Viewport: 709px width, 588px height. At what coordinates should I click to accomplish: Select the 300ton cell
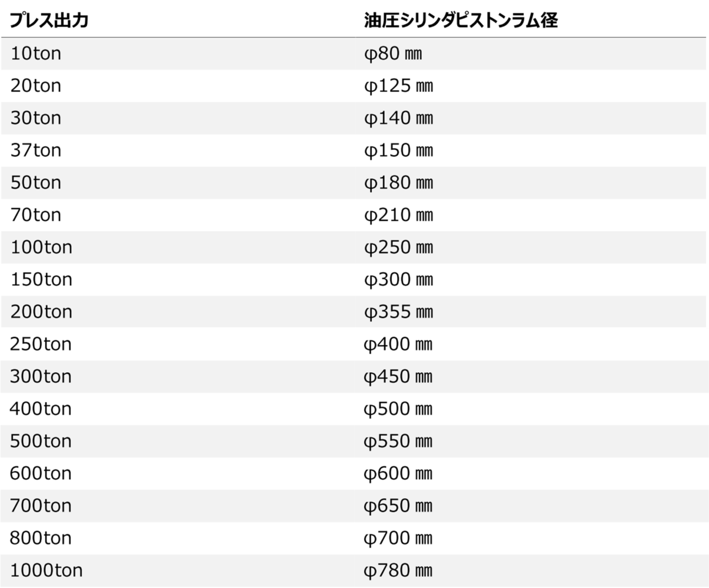tap(41, 377)
